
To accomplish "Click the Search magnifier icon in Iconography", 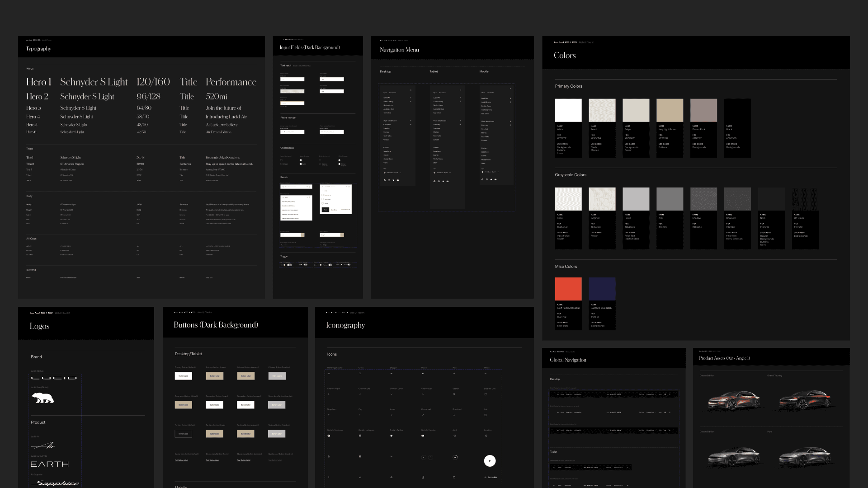I will 454,394.
